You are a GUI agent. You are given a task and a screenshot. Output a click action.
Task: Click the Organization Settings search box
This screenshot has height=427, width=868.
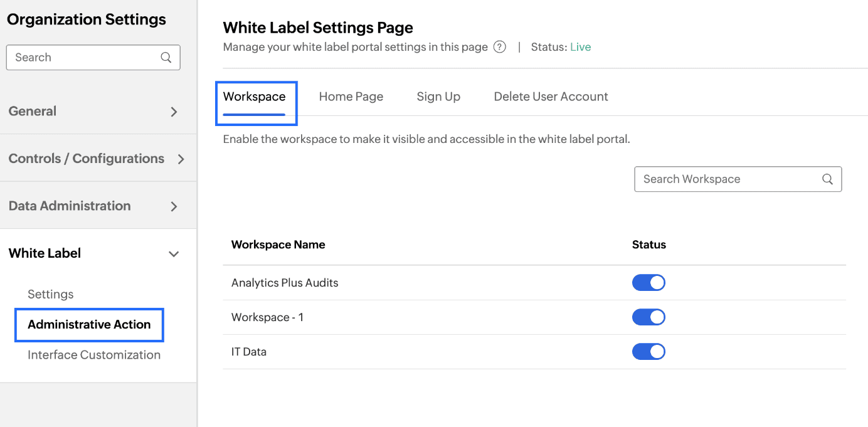(x=85, y=58)
